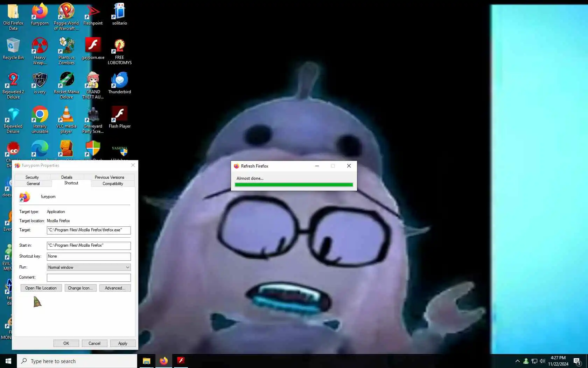Show hidden system tray icons

tap(517, 361)
